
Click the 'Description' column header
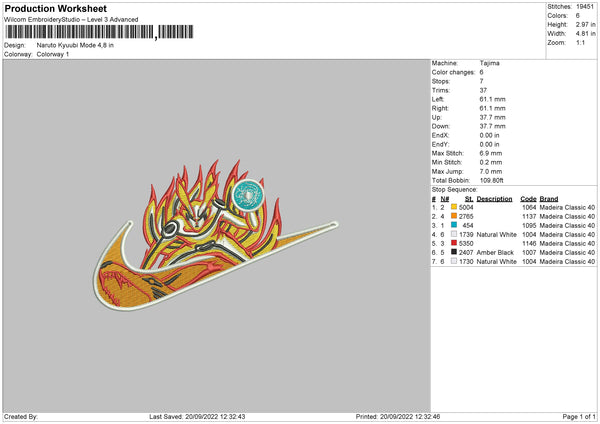(x=494, y=199)
